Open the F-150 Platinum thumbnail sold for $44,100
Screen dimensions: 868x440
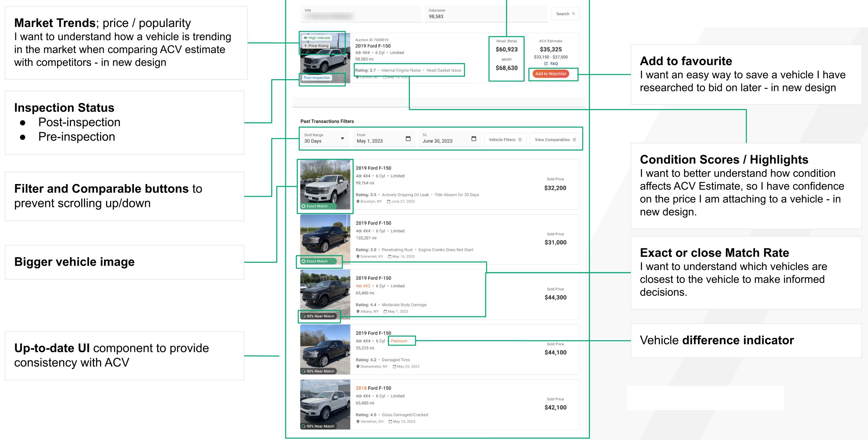tap(325, 350)
